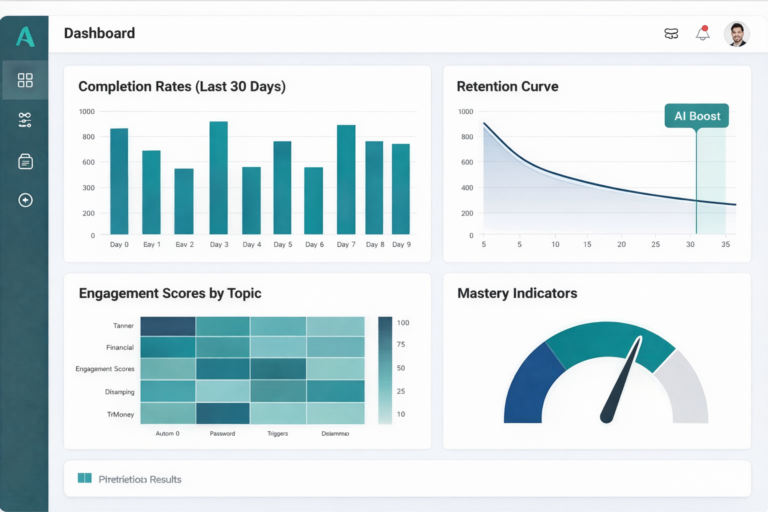Open the clipboard reports icon in sidebar
The width and height of the screenshot is (768, 512).
tap(25, 161)
